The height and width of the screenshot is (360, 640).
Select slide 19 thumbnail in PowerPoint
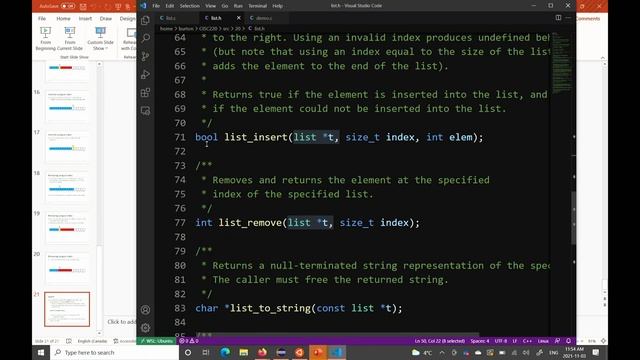[x=67, y=227]
